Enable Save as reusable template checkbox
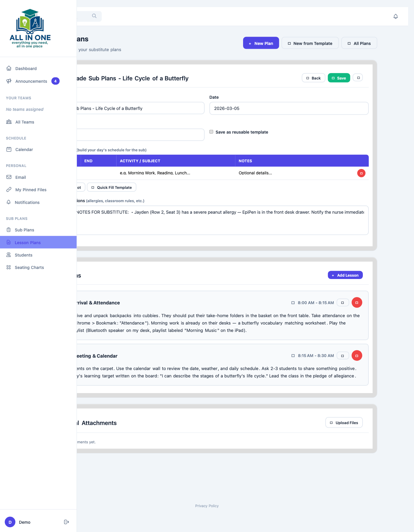This screenshot has width=414, height=532. point(211,132)
